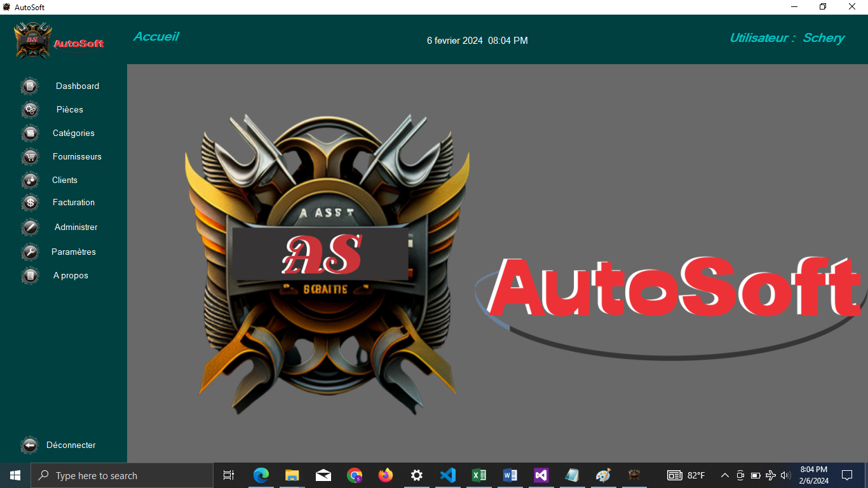Select the Administrer pencil icon
This screenshot has height=488, width=868.
pyautogui.click(x=30, y=227)
